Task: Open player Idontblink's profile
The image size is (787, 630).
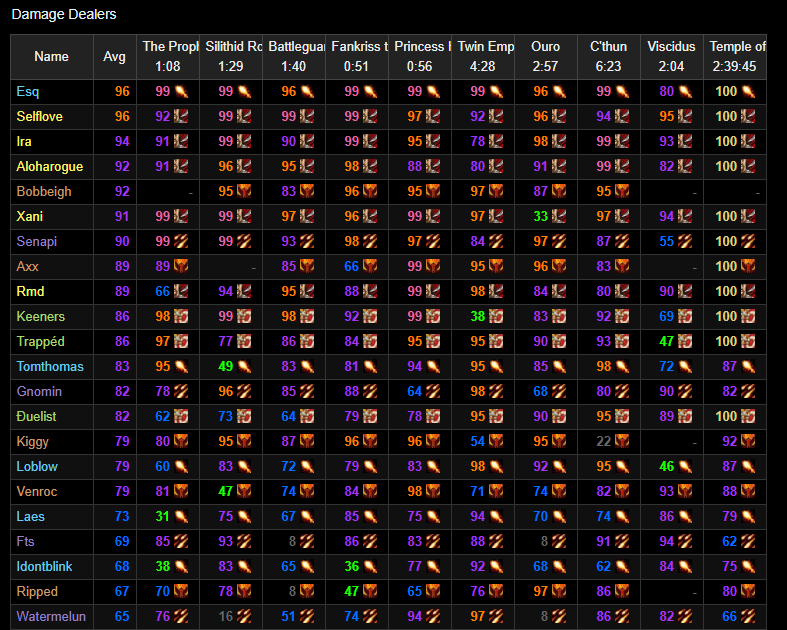Action: coord(44,566)
